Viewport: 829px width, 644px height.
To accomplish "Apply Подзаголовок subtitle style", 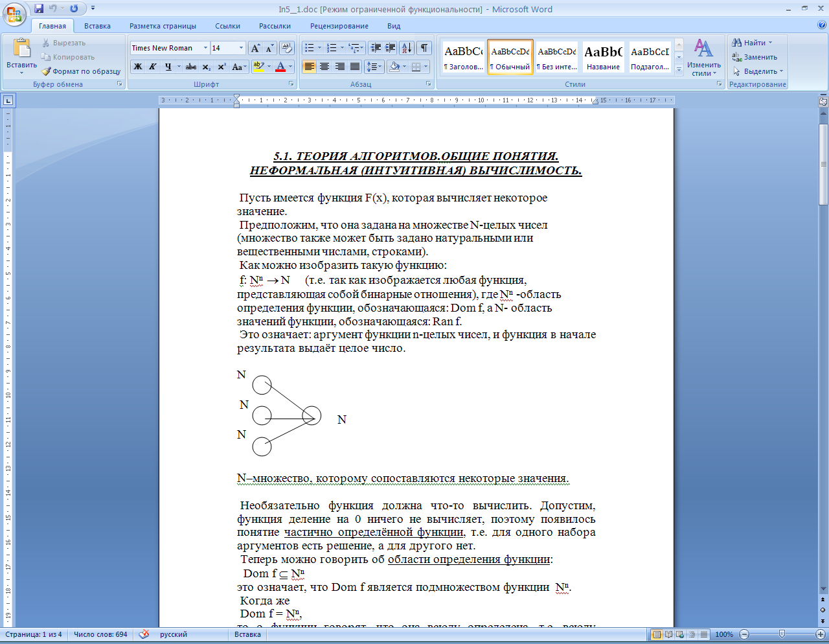I will (x=650, y=57).
